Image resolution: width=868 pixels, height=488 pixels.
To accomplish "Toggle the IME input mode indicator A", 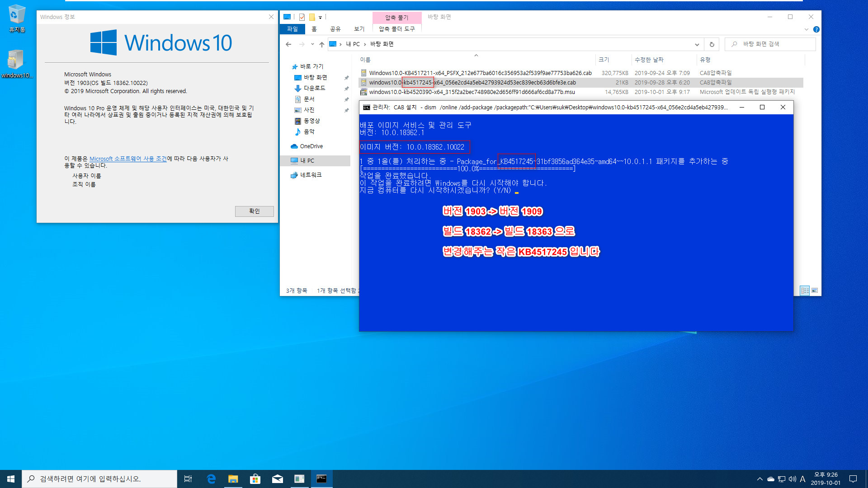I will pos(802,479).
